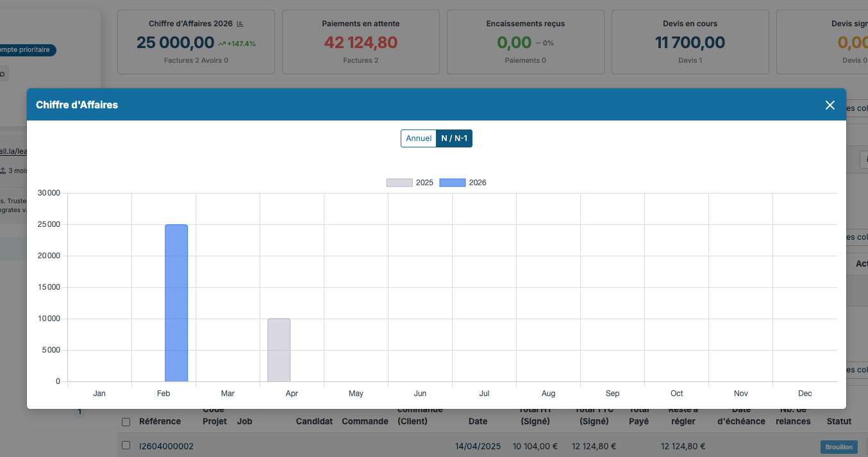The image size is (868, 457).
Task: Sort table by Statut column header
Action: 839,421
